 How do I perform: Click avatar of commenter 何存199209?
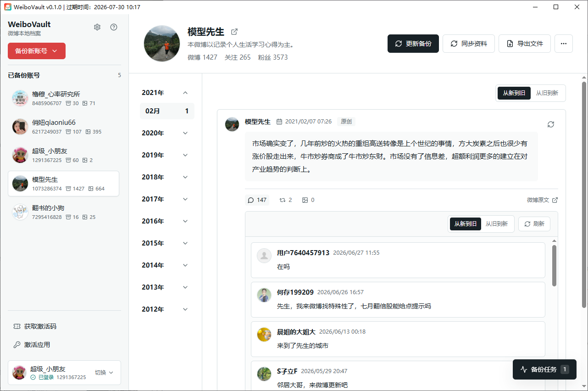264,295
